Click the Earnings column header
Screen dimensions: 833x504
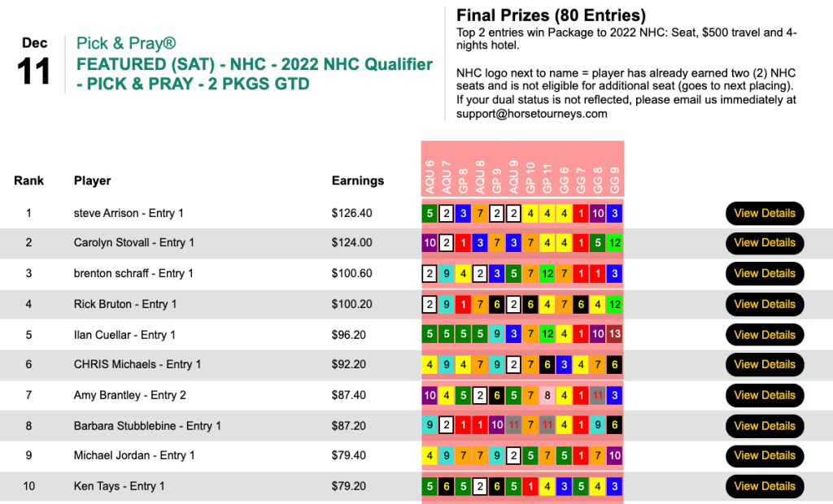click(357, 180)
